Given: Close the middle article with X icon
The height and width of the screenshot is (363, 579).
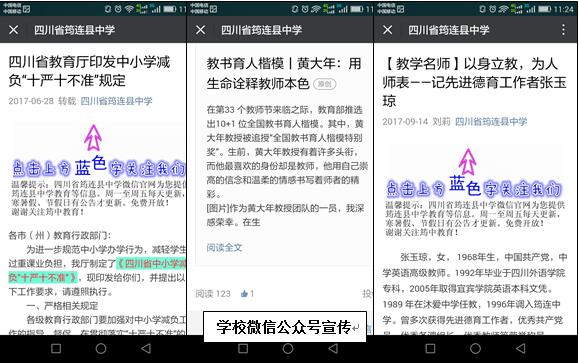Looking at the screenshot, I should [201, 30].
